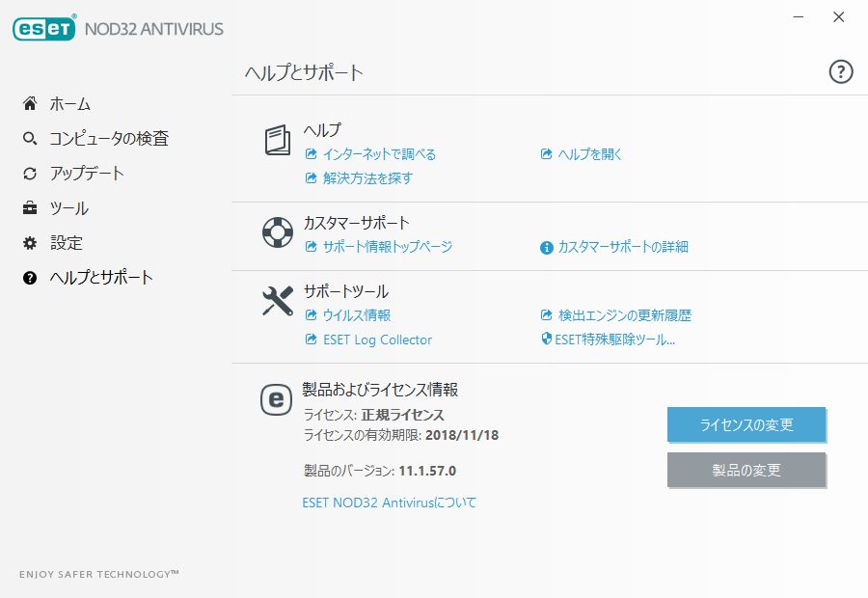The image size is (868, 598).
Task: Open the ウイルス情報 link
Action: [x=357, y=315]
